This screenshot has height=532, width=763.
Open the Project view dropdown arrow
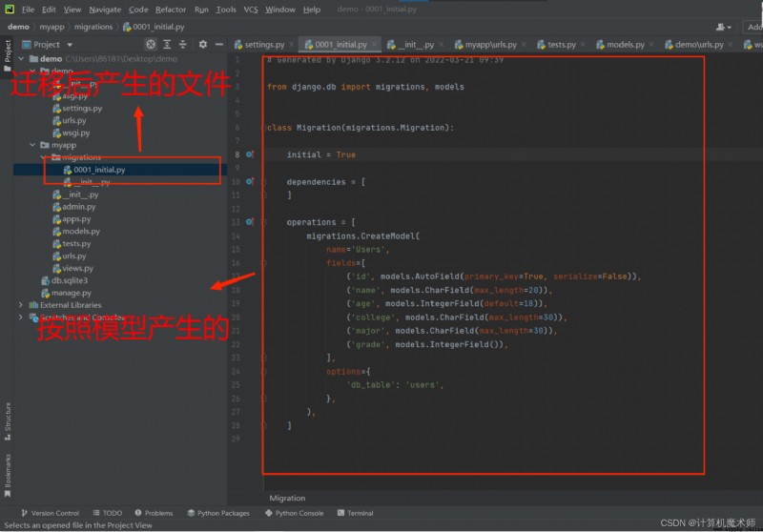(70, 45)
